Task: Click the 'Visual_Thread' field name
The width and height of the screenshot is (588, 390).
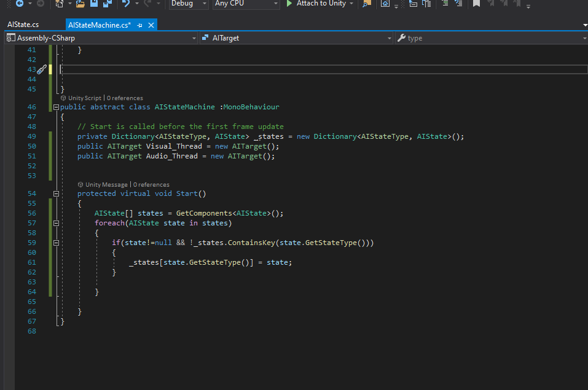Action: 174,146
